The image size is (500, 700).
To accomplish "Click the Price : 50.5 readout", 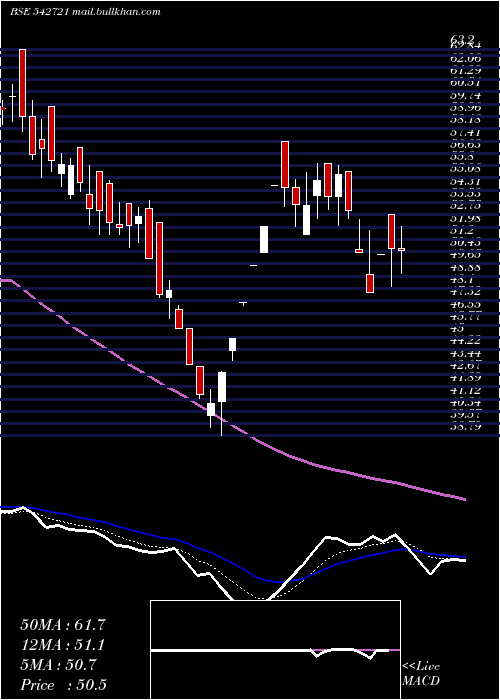I will (63, 685).
